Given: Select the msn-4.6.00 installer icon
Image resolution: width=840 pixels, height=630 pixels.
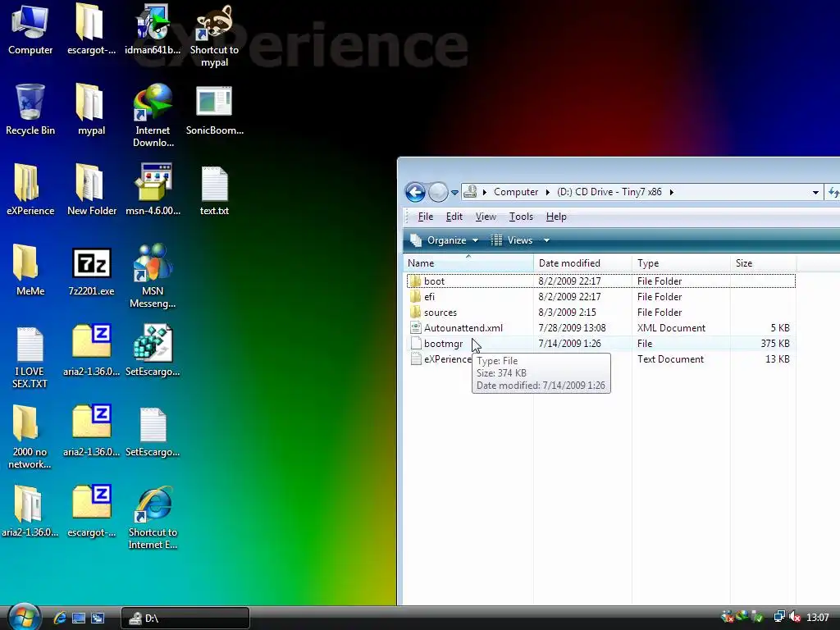Looking at the screenshot, I should coord(153,190).
